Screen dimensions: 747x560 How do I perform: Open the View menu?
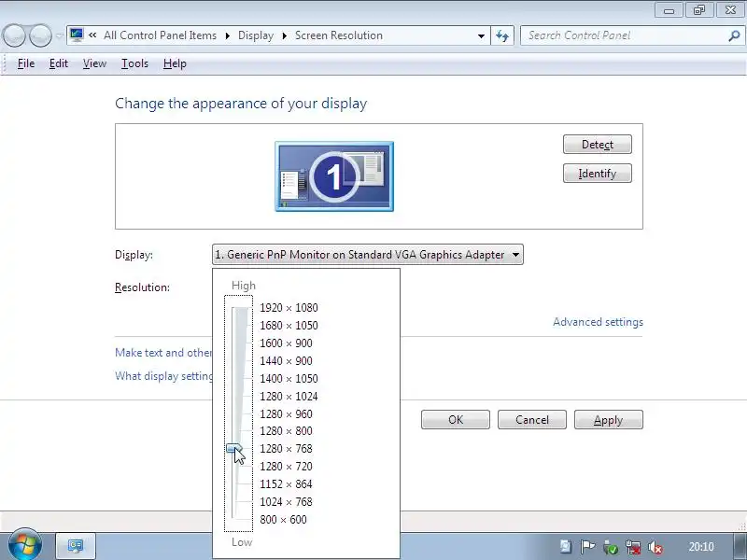point(94,63)
